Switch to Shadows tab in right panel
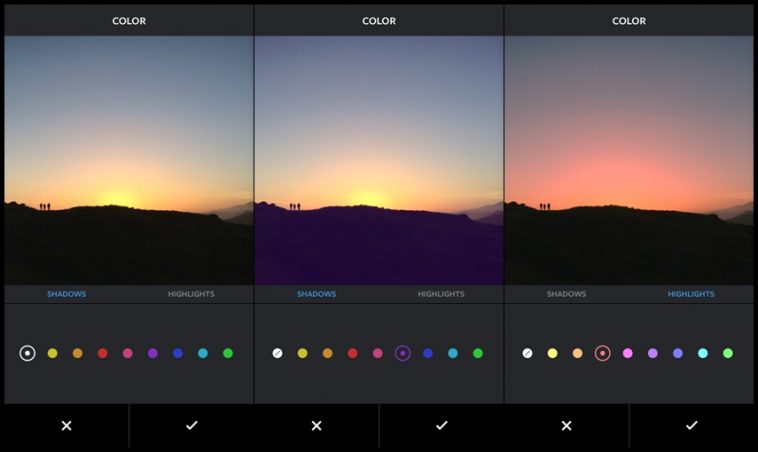 tap(566, 294)
